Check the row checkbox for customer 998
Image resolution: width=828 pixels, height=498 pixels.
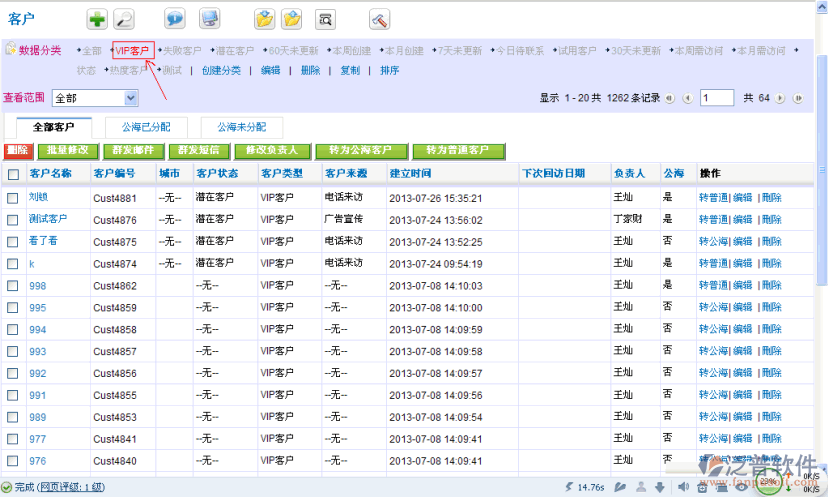(x=13, y=286)
